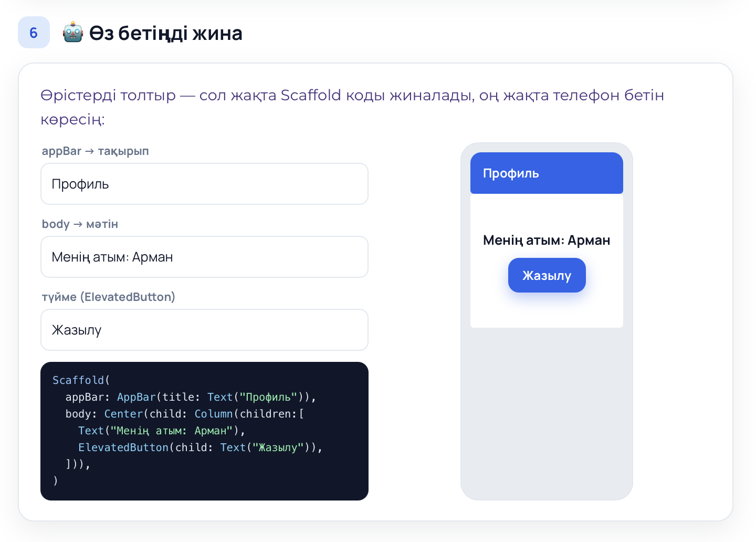Viewport: 756px width, 542px height.
Task: Click the 'түйме (ElevatedButton)' field label
Action: point(108,297)
